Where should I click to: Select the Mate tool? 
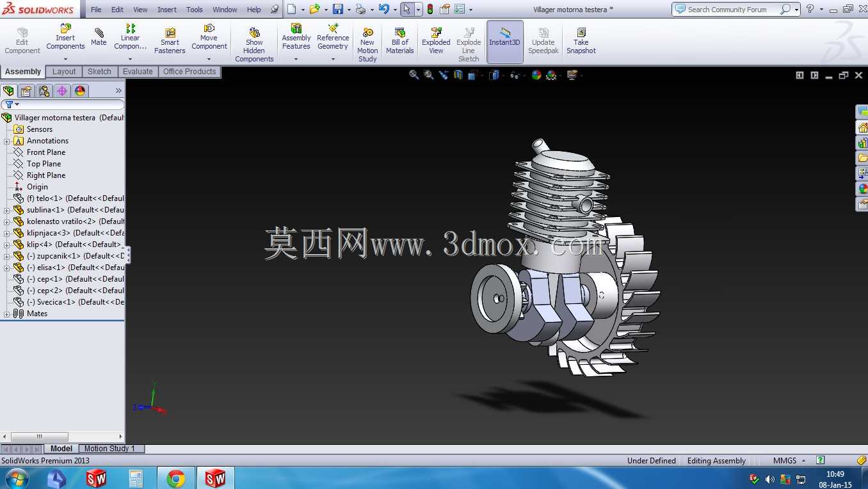tap(99, 37)
